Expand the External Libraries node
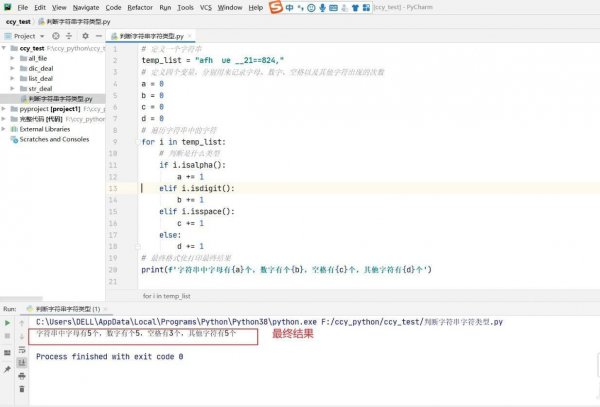 pos(4,129)
